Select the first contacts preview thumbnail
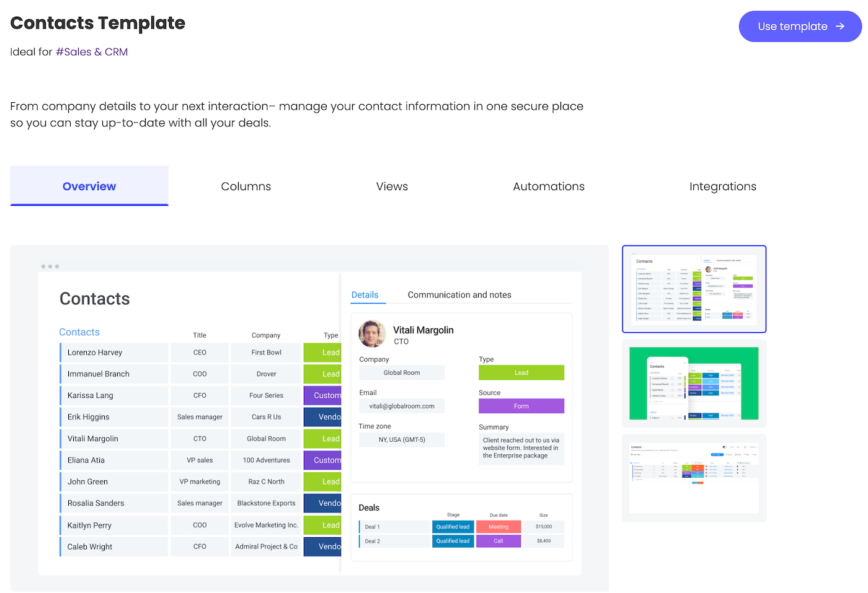The image size is (868, 593). click(x=694, y=289)
